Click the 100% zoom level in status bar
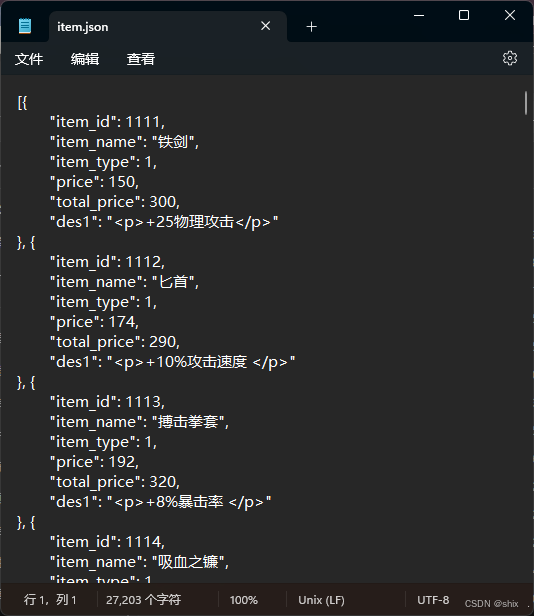534x616 pixels. (244, 600)
